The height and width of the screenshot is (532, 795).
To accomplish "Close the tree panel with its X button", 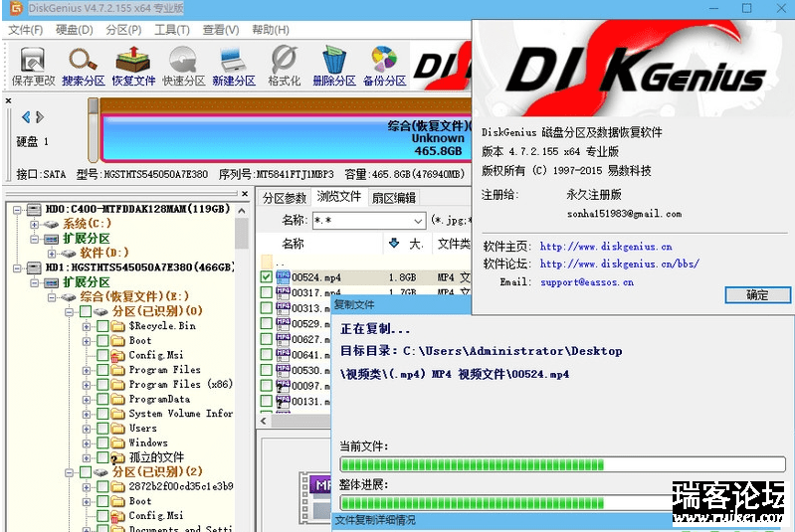I will pyautogui.click(x=245, y=194).
